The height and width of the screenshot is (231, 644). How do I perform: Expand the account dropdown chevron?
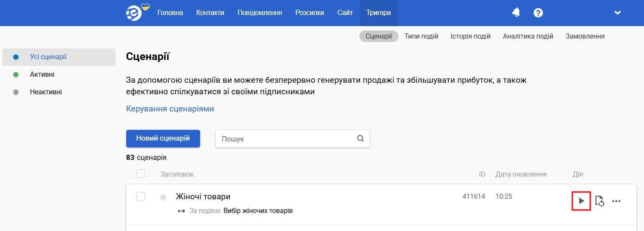[618, 13]
